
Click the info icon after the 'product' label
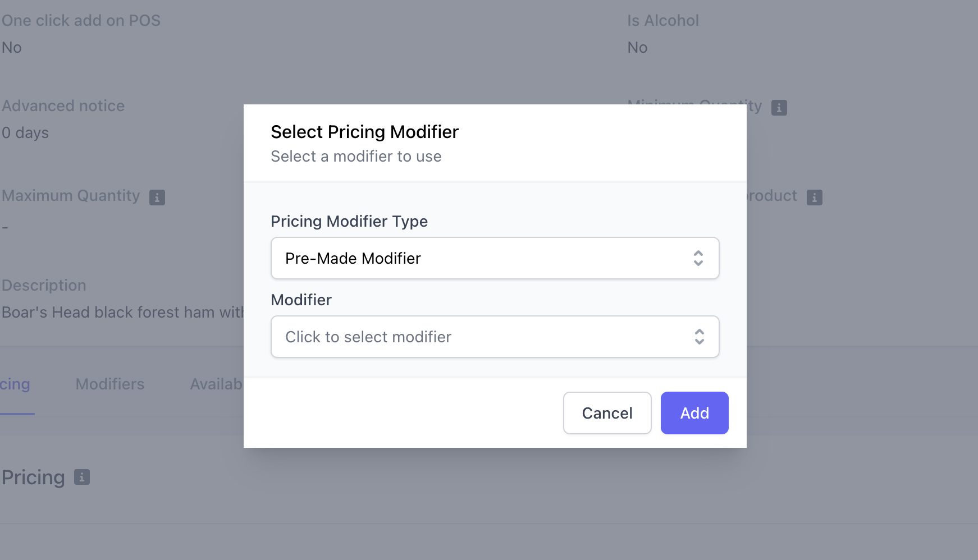pos(814,198)
